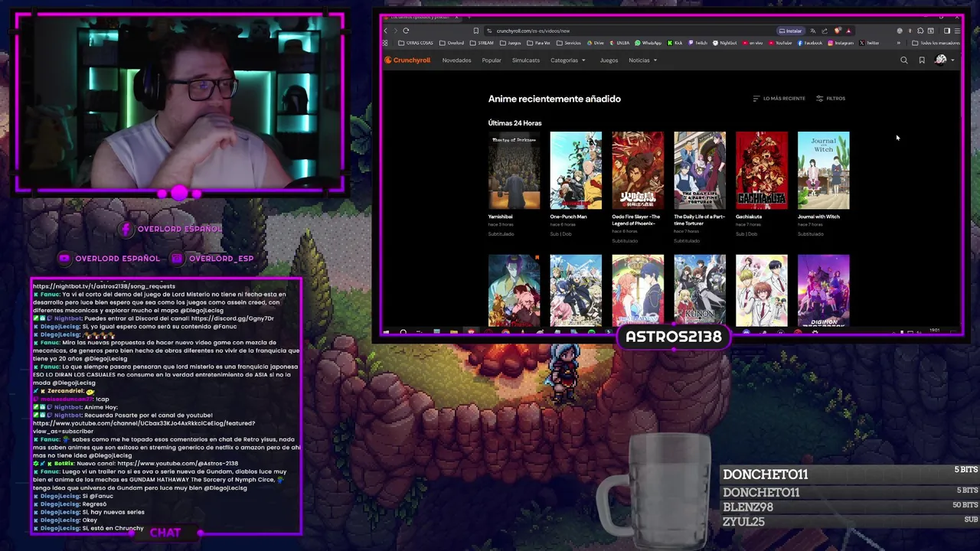This screenshot has height=551, width=980.
Task: Go to Popular in Crunchyroll navigation
Action: (x=492, y=60)
